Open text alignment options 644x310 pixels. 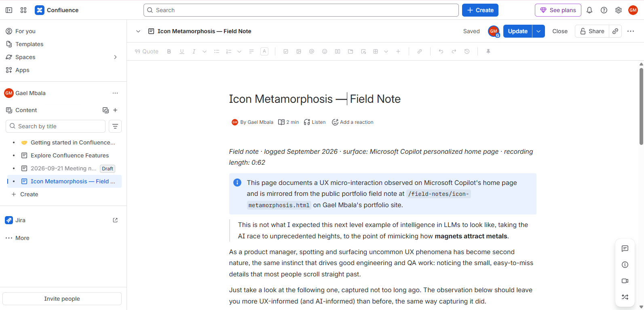click(x=251, y=51)
